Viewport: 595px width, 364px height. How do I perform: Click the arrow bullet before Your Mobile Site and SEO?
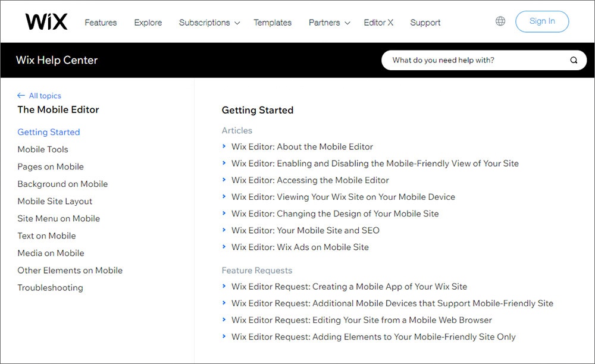point(224,230)
